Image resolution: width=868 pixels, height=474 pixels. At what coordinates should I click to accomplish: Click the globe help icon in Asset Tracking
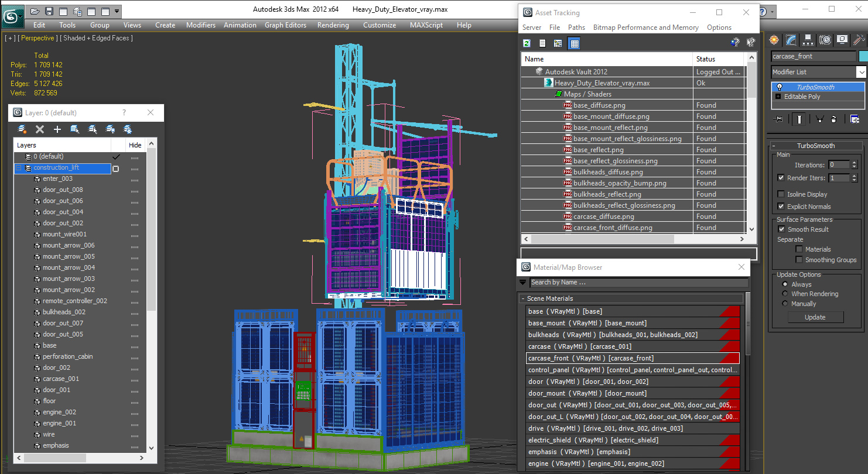pyautogui.click(x=735, y=43)
